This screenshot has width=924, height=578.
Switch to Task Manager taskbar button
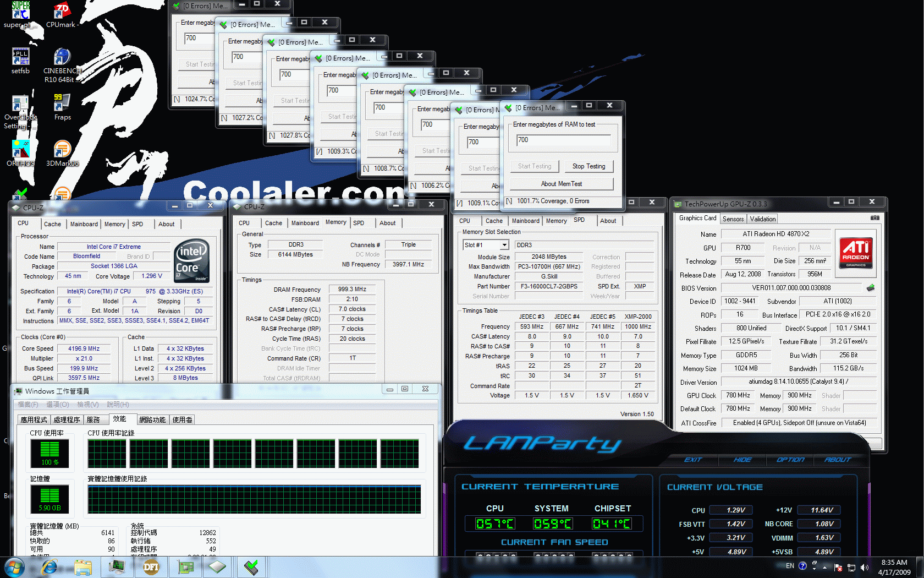pos(117,567)
